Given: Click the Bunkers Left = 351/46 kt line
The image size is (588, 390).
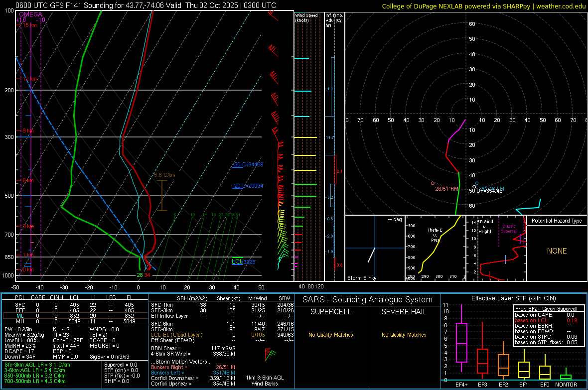Looking at the screenshot, I should [193, 373].
